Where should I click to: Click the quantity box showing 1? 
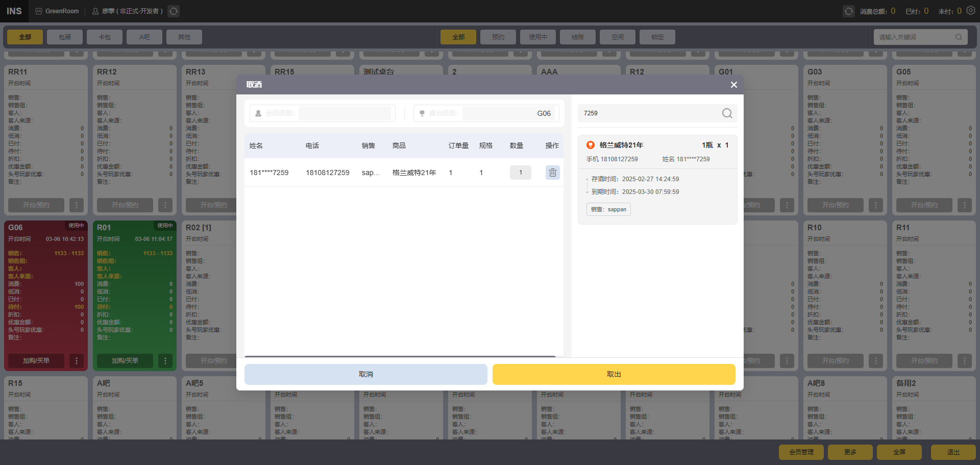coord(521,173)
